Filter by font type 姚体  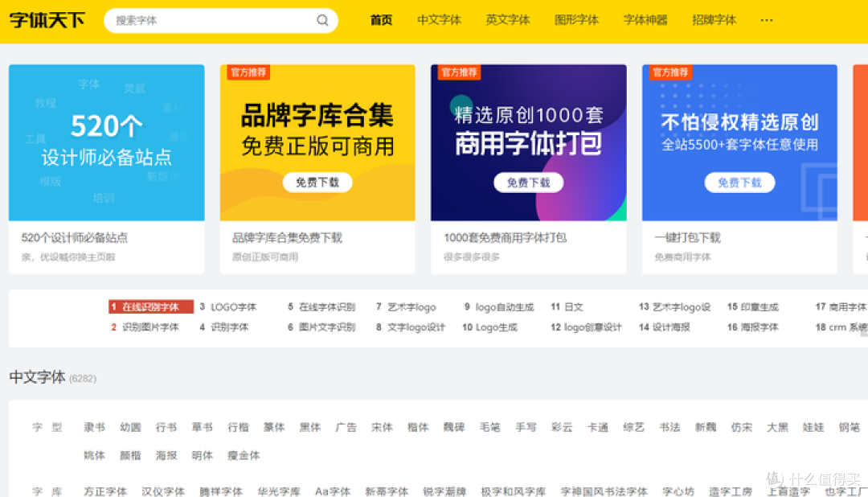94,455
